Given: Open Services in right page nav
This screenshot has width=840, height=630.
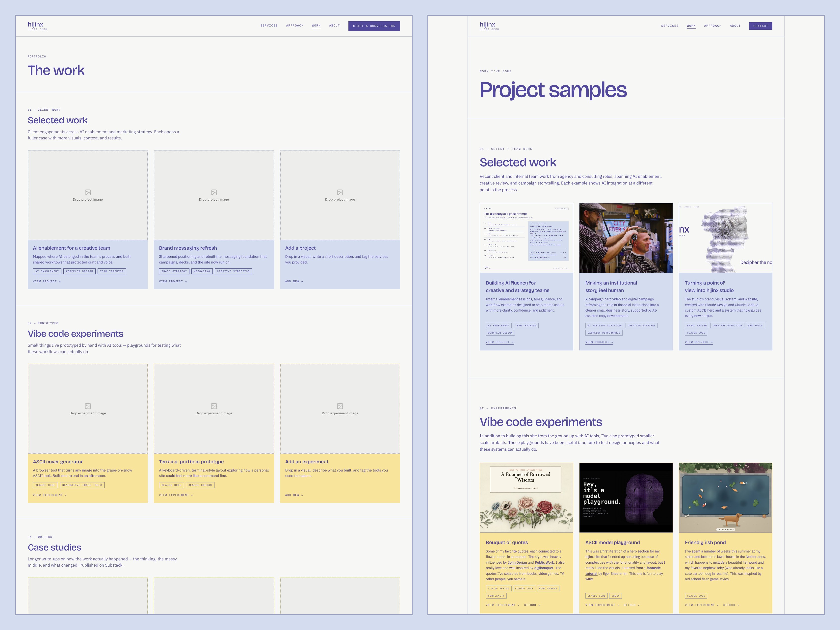Looking at the screenshot, I should coord(669,26).
